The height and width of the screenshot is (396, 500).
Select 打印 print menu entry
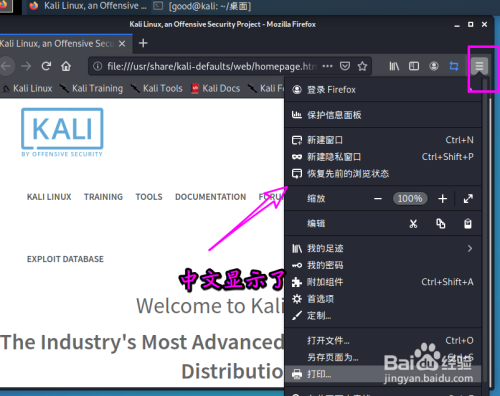pyautogui.click(x=383, y=374)
